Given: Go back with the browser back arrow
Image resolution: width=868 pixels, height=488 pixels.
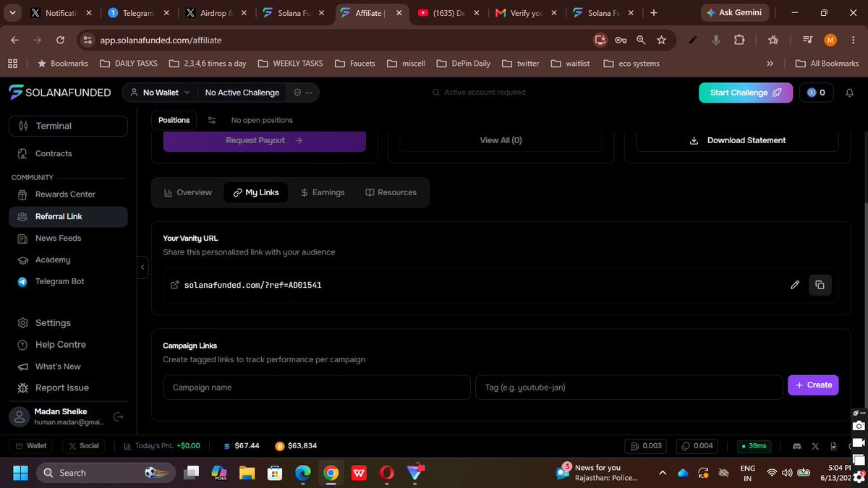Looking at the screenshot, I should click(15, 40).
